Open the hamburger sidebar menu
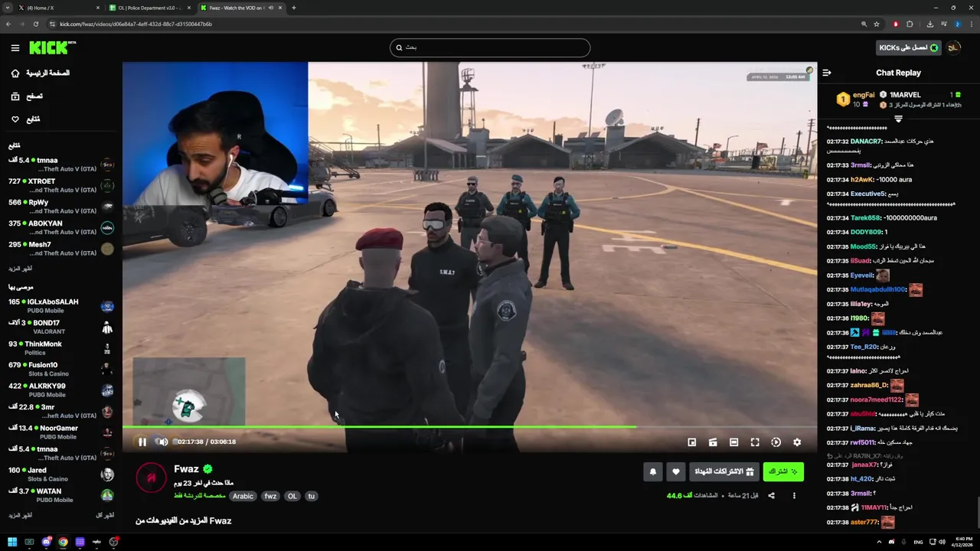This screenshot has height=551, width=980. (15, 47)
